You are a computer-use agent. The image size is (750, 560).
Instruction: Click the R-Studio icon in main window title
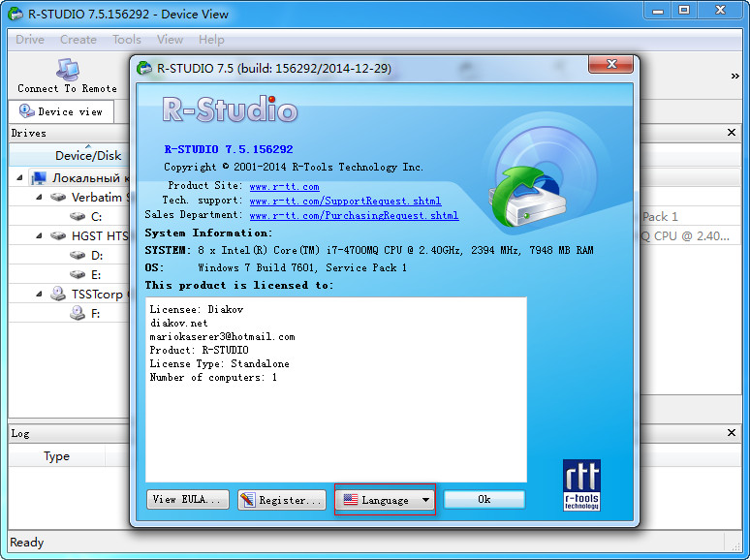[x=16, y=14]
